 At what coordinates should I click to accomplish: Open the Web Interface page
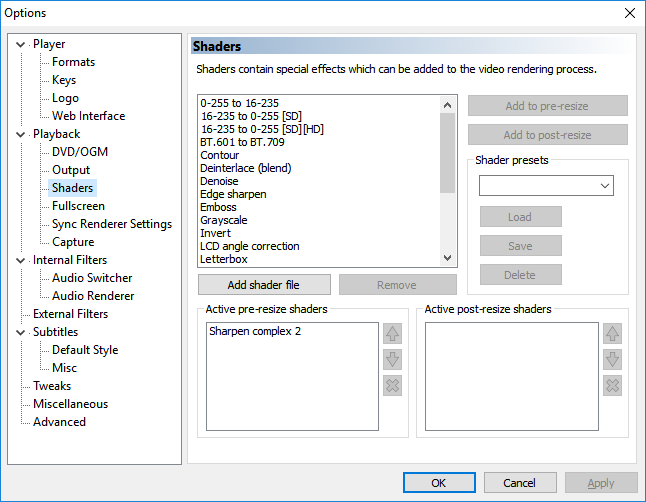88,116
